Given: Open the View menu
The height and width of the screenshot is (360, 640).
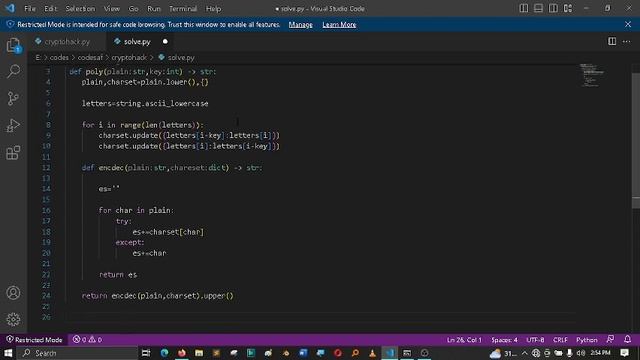Looking at the screenshot, I should coord(111,9).
